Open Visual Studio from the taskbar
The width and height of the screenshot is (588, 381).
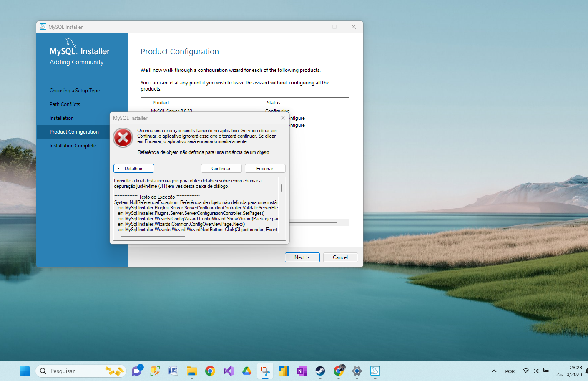229,371
